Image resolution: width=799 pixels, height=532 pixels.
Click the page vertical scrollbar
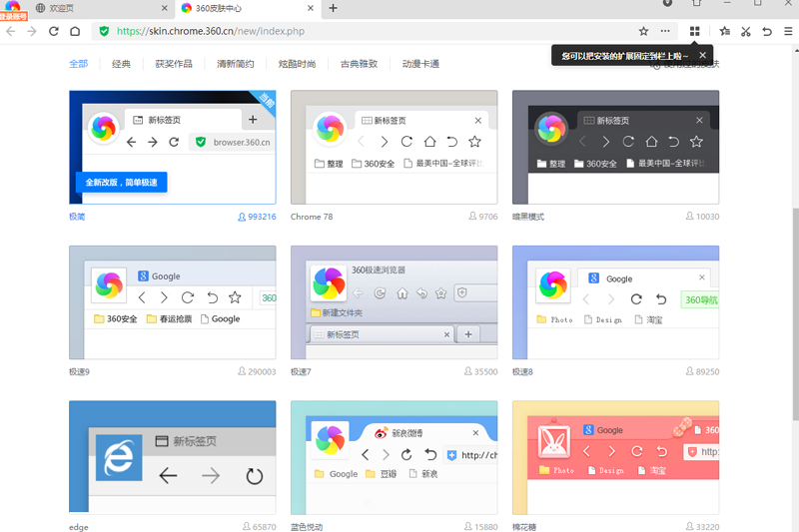pyautogui.click(x=795, y=313)
